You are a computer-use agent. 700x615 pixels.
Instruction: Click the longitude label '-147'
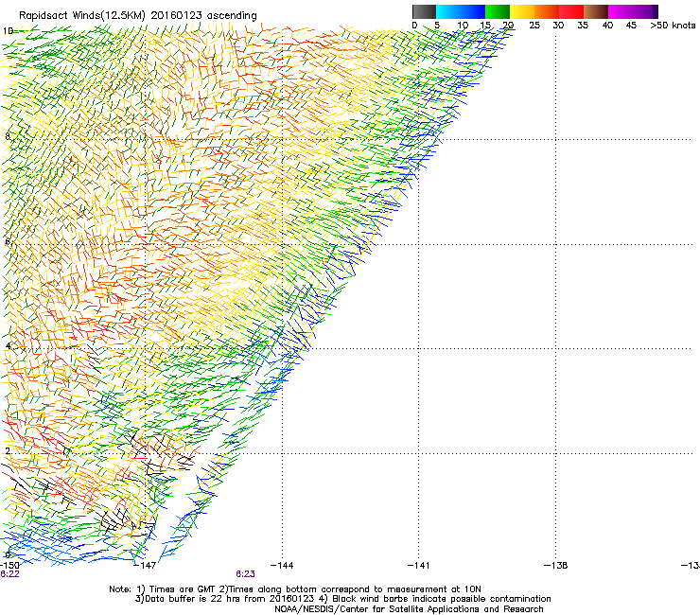[145, 566]
